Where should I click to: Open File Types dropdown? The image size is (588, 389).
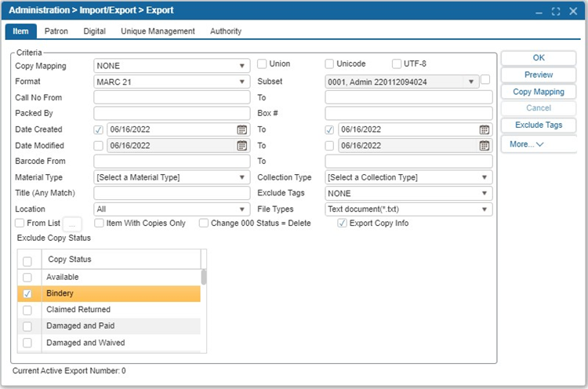tap(408, 209)
